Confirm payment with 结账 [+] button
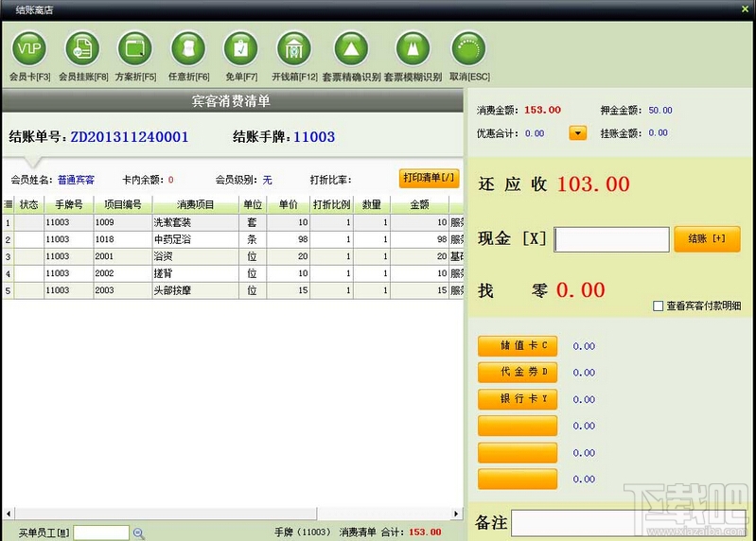 pyautogui.click(x=707, y=239)
